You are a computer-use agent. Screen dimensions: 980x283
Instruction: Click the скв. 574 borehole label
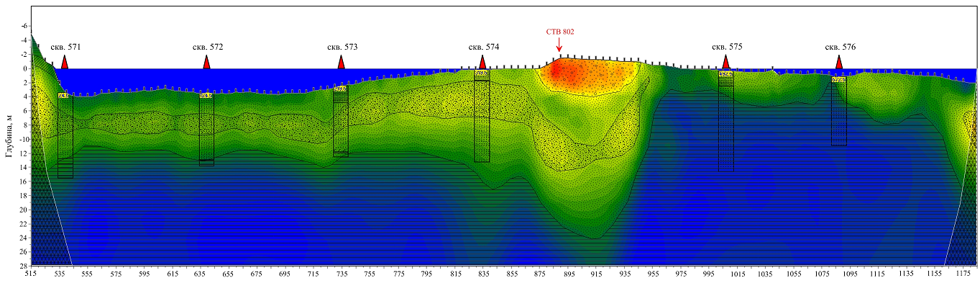(x=484, y=47)
